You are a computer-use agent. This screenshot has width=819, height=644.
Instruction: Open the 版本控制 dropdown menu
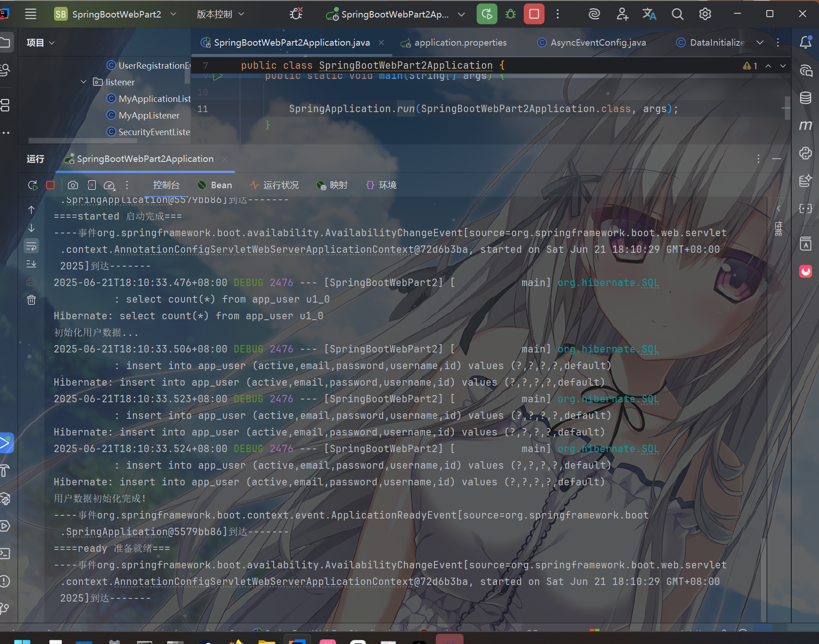220,14
